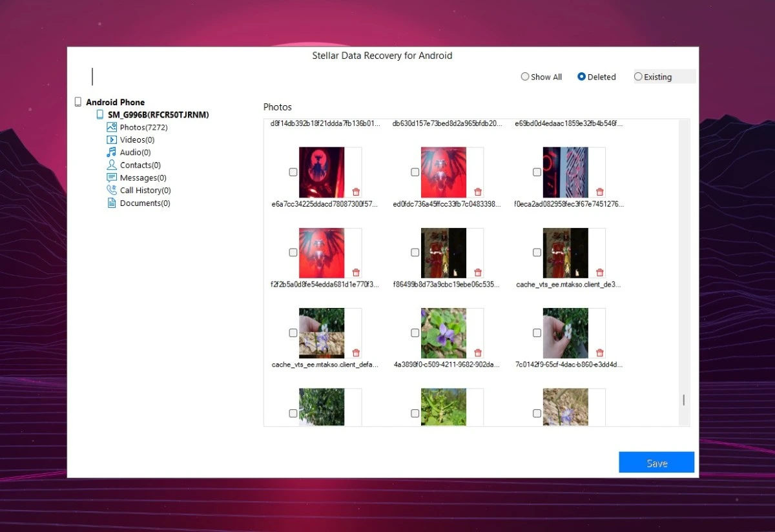Select the Existing radio option
The height and width of the screenshot is (532, 775).
[x=638, y=77]
